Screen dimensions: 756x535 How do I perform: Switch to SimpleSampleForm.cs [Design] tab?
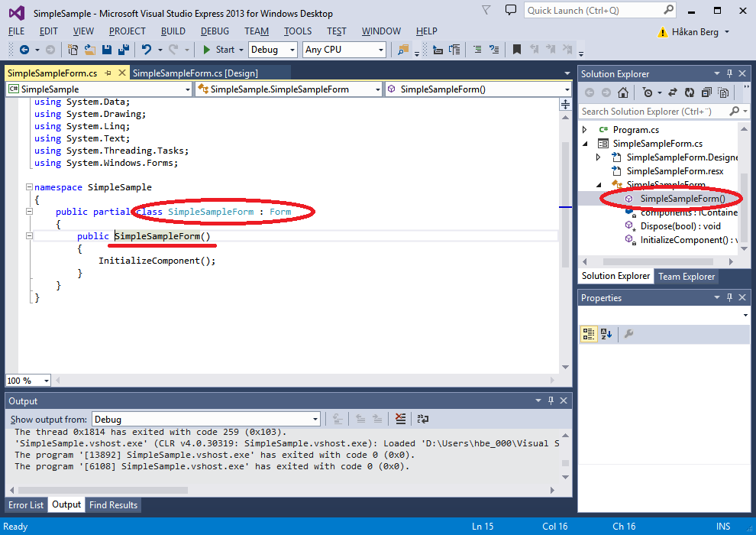point(195,73)
